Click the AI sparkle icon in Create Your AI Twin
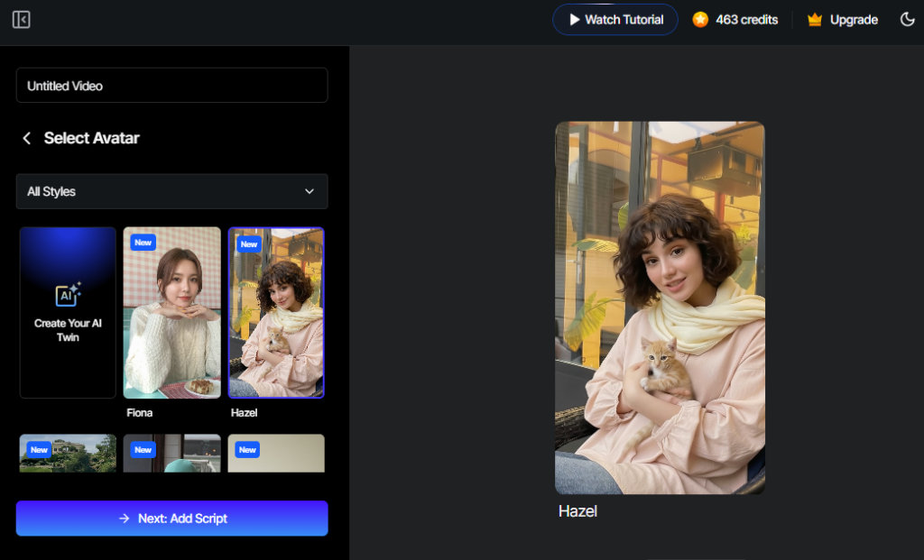This screenshot has width=924, height=560. point(69,295)
